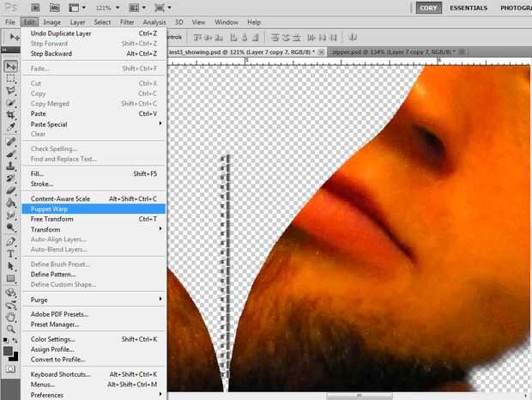Select the CORY workspace button
The image size is (532, 400).
[x=429, y=8]
